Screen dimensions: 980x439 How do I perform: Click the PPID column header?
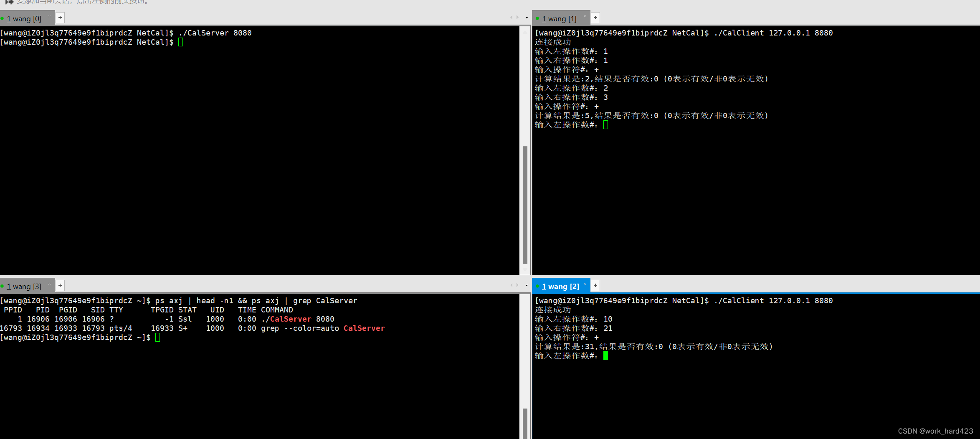coord(13,310)
